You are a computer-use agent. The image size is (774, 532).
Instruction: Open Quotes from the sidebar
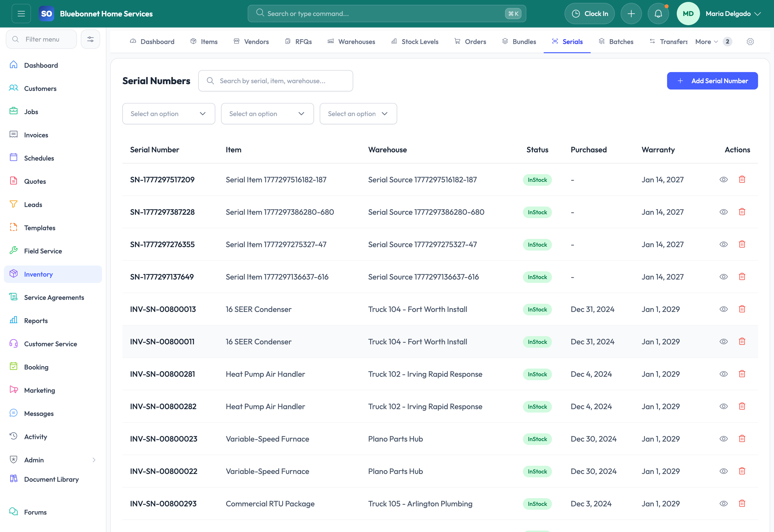coord(53,181)
